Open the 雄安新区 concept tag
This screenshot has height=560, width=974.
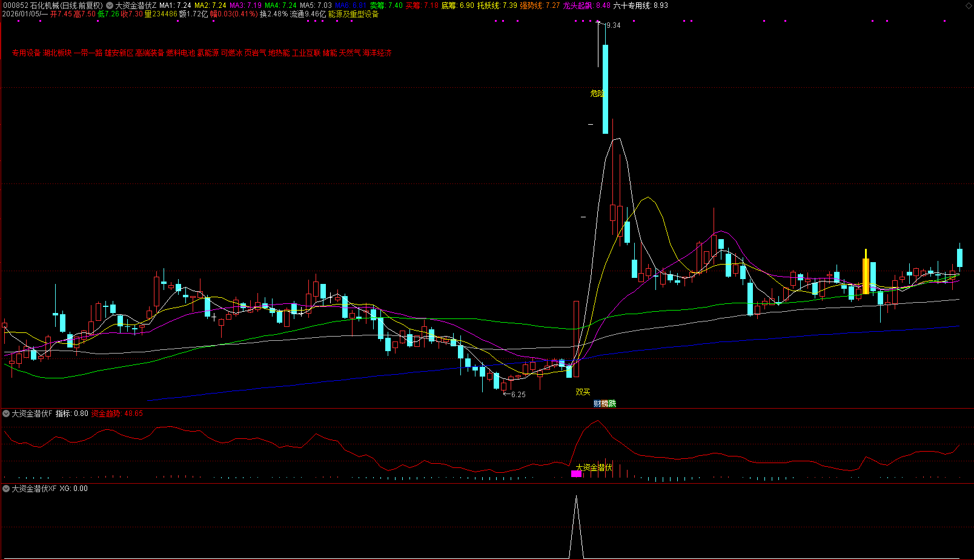click(x=119, y=53)
